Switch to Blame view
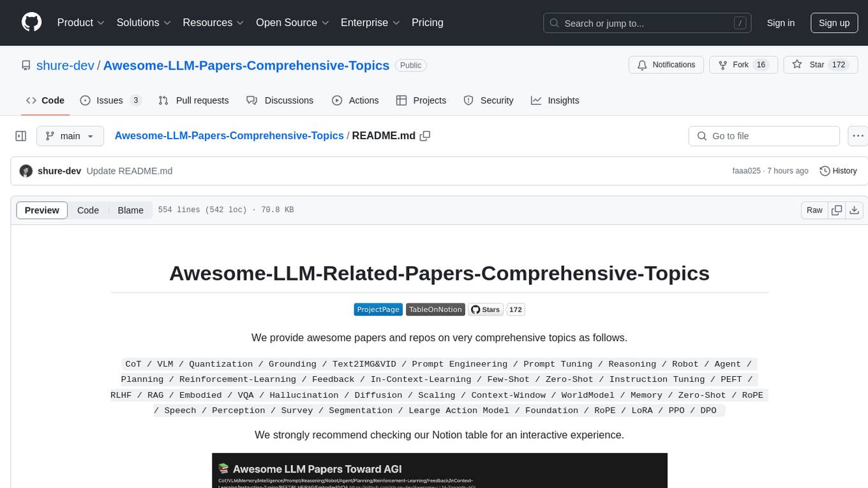Screen dimensions: 868x488 click(x=130, y=210)
